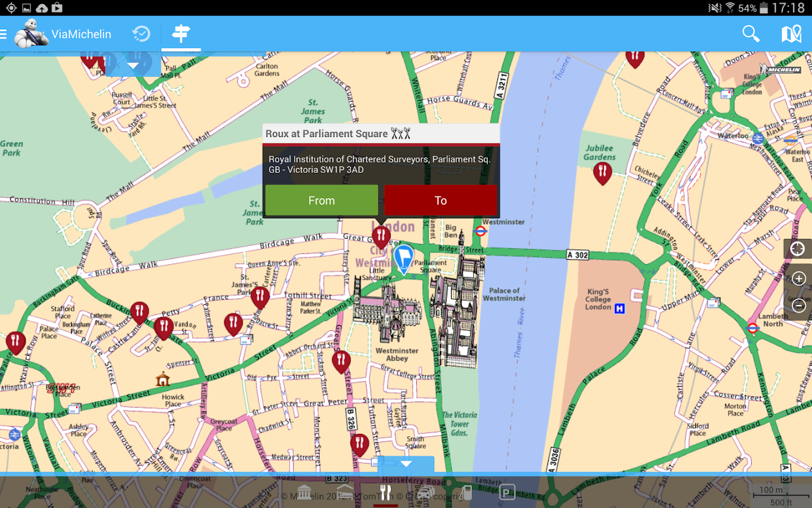Zoom in with the plus button
The width and height of the screenshot is (812, 508).
798,278
